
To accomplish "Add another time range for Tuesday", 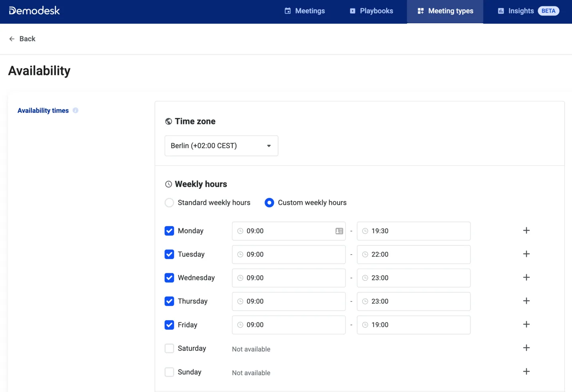I will [526, 254].
